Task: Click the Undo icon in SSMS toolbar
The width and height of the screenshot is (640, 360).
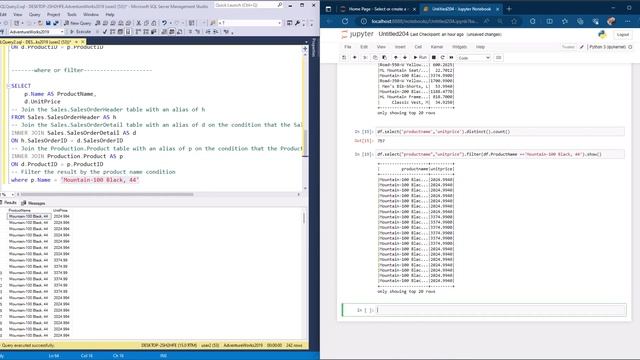Action: pos(164,23)
